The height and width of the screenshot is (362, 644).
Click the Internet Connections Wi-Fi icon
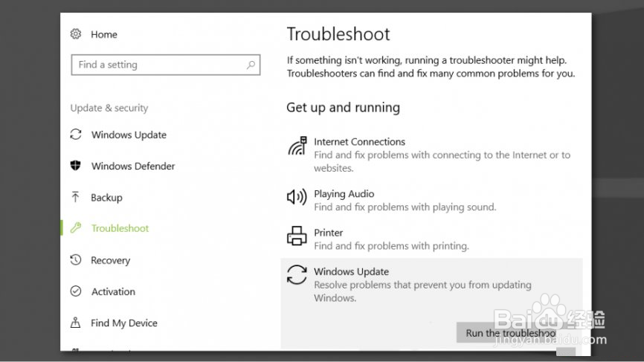click(297, 146)
